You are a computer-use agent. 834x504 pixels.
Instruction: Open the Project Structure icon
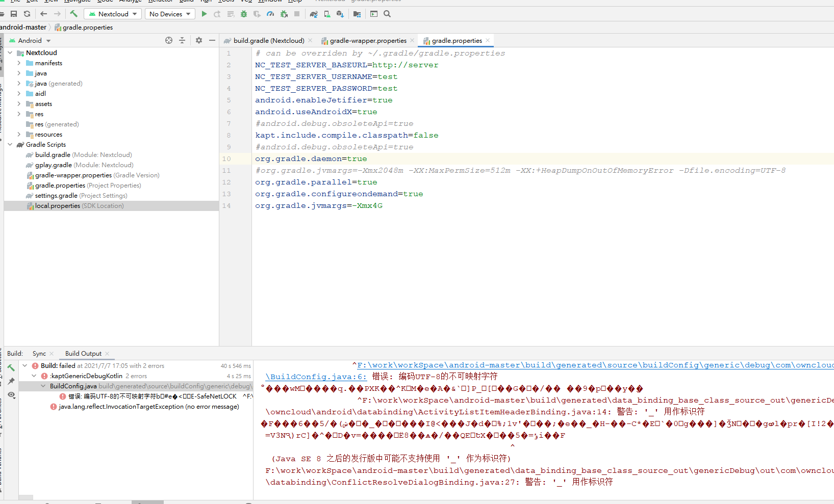point(357,14)
